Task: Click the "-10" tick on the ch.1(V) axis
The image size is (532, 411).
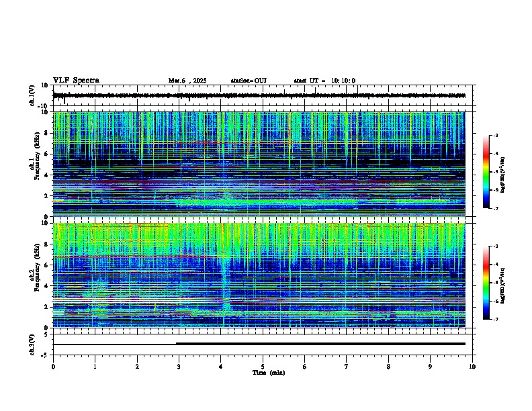Action: [x=44, y=106]
